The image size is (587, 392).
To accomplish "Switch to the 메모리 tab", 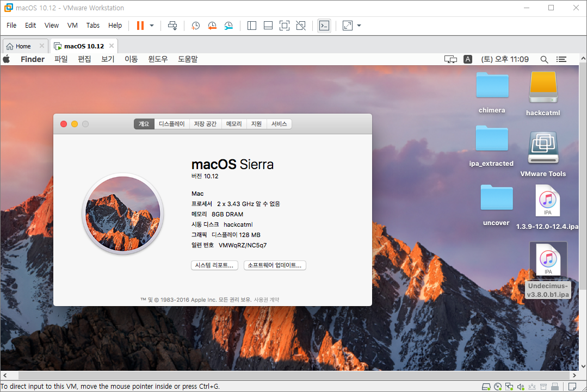I will pyautogui.click(x=234, y=124).
